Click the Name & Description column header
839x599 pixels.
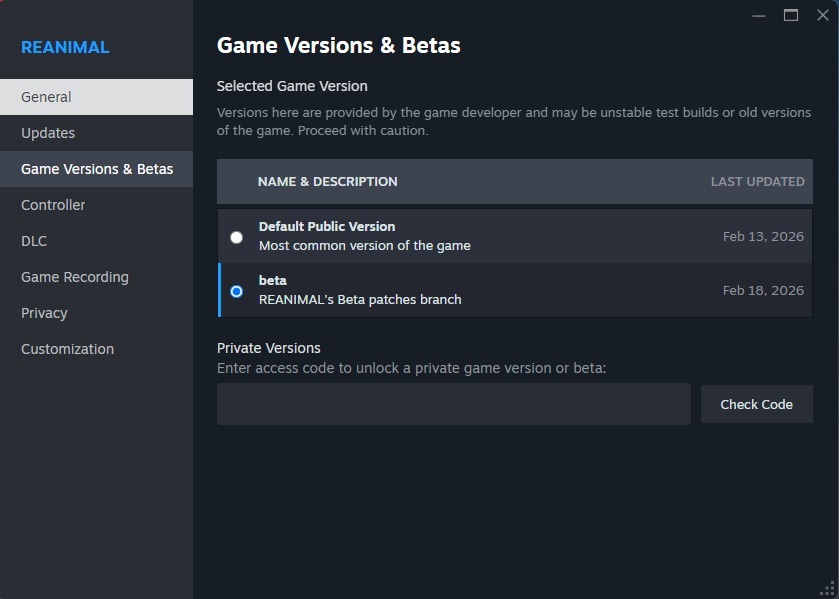click(327, 182)
